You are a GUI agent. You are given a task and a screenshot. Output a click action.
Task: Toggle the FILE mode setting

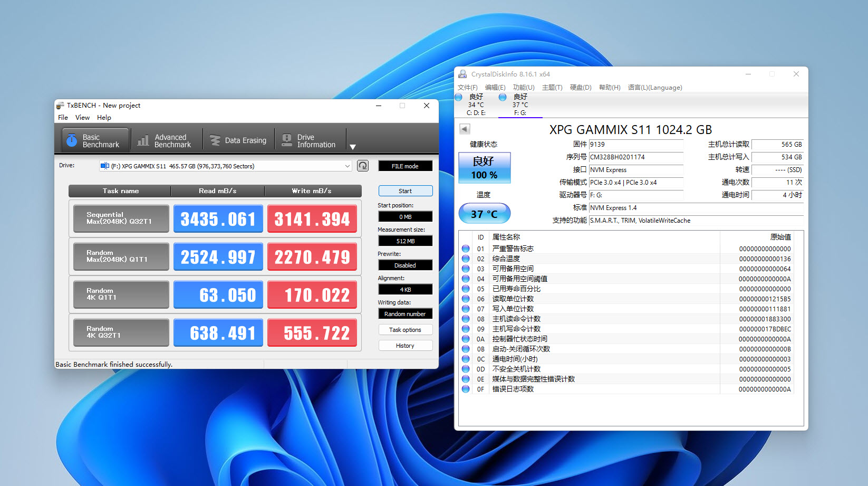405,165
